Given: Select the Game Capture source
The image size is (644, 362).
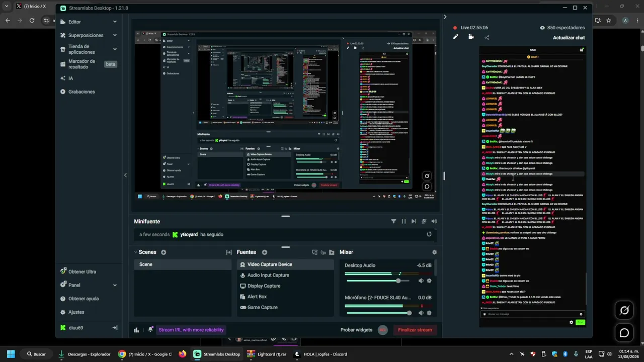Looking at the screenshot, I should tap(285, 307).
